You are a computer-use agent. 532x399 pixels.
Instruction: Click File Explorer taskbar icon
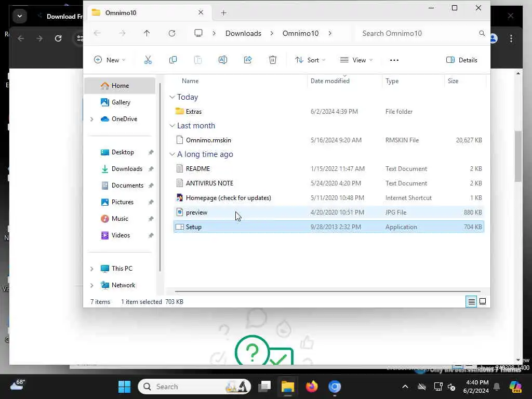pos(288,387)
